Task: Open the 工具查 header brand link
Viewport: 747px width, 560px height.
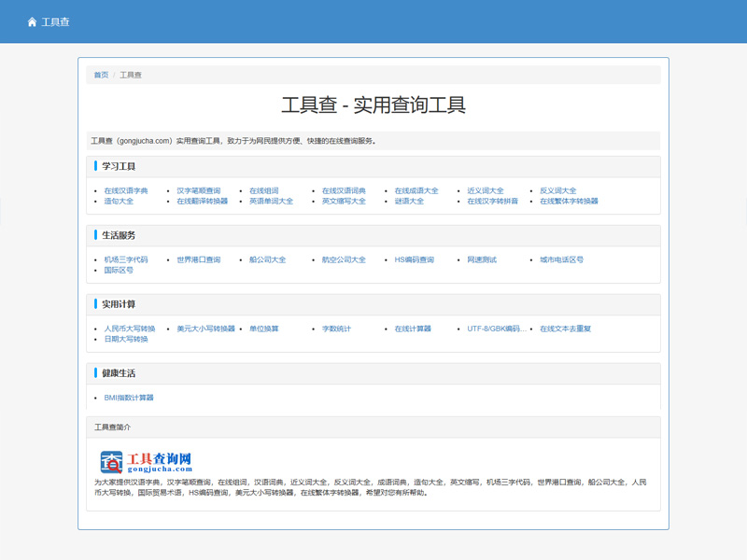Action: pos(55,21)
